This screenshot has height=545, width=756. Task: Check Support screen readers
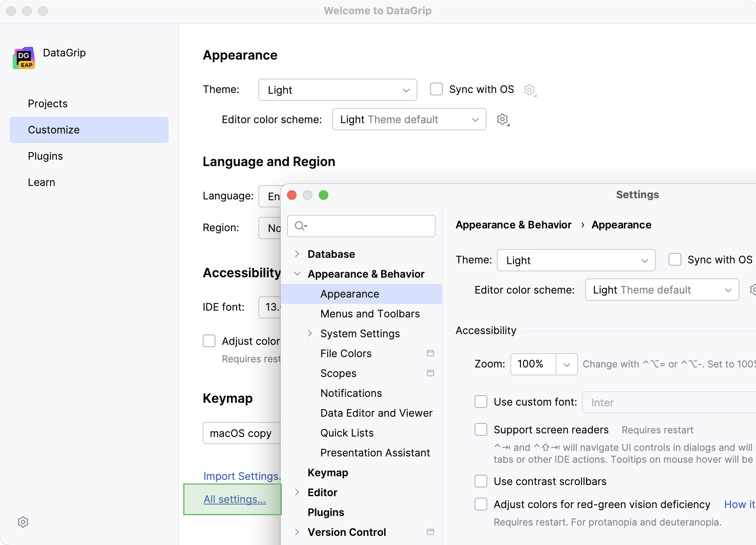pos(481,429)
